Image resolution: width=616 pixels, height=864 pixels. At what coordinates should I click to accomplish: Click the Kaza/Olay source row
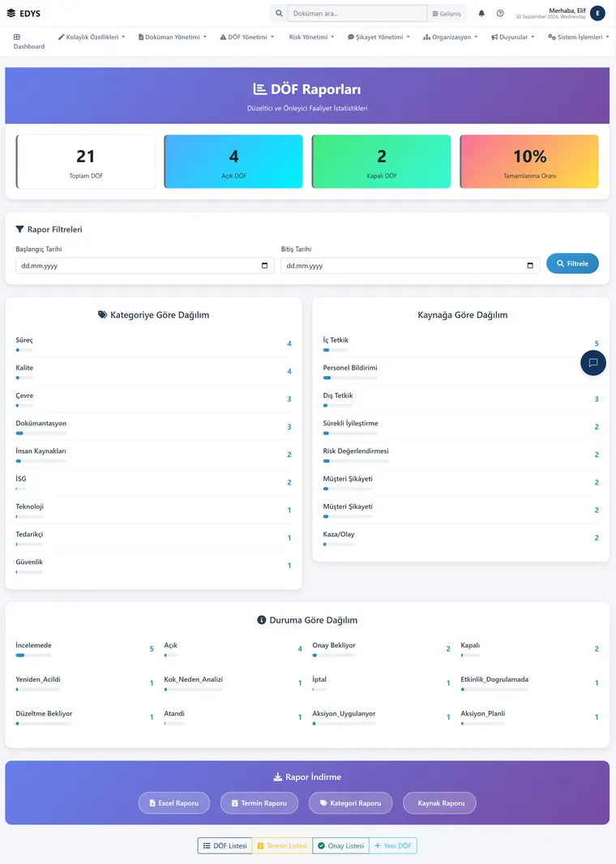[x=460, y=538]
